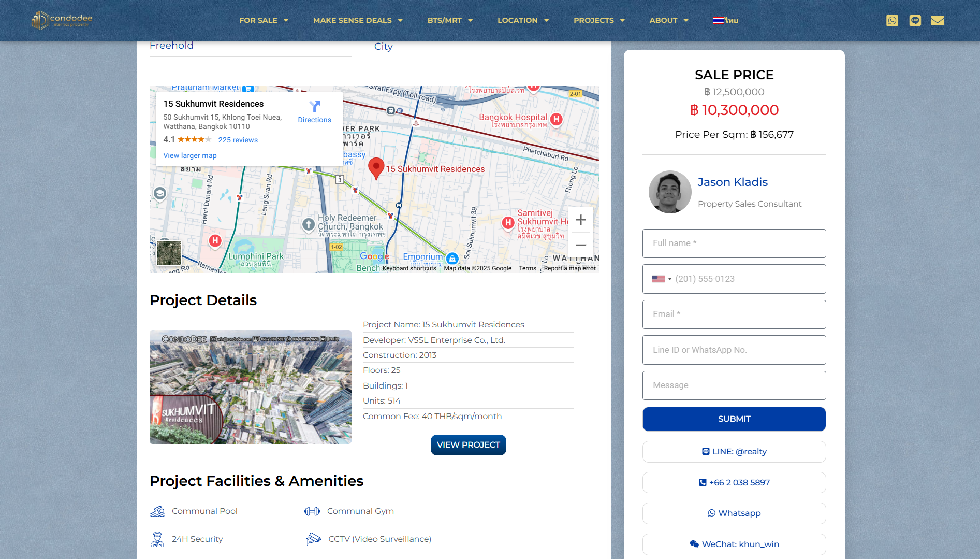Click the Email field

click(734, 314)
